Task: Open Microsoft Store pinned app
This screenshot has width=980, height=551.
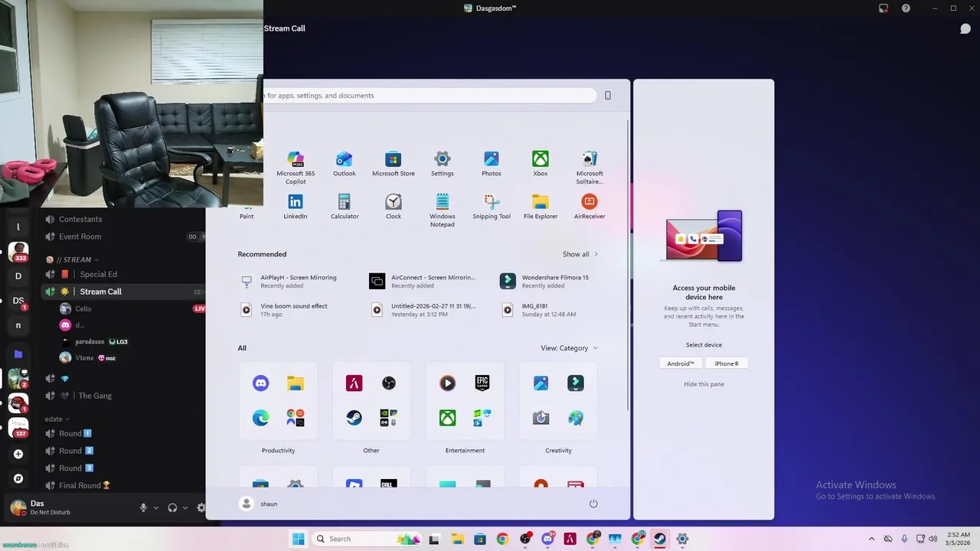Action: 394,165
